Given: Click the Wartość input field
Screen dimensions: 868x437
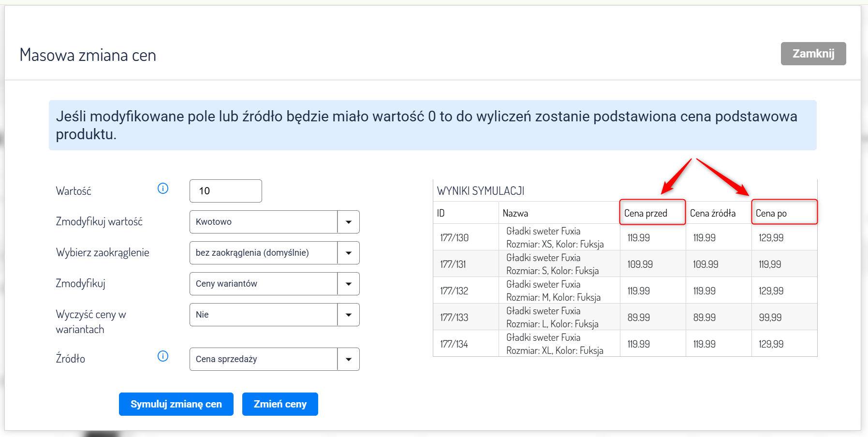Looking at the screenshot, I should tap(225, 191).
